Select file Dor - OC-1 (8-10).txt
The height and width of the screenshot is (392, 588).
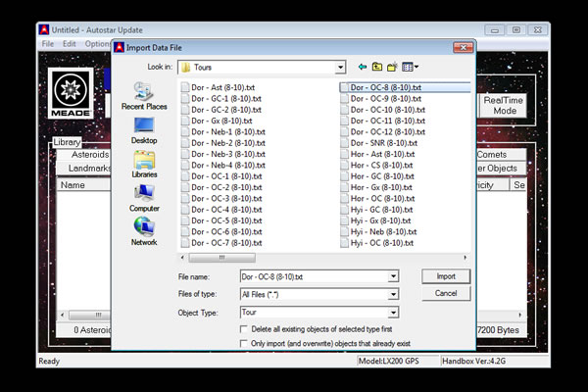point(221,176)
